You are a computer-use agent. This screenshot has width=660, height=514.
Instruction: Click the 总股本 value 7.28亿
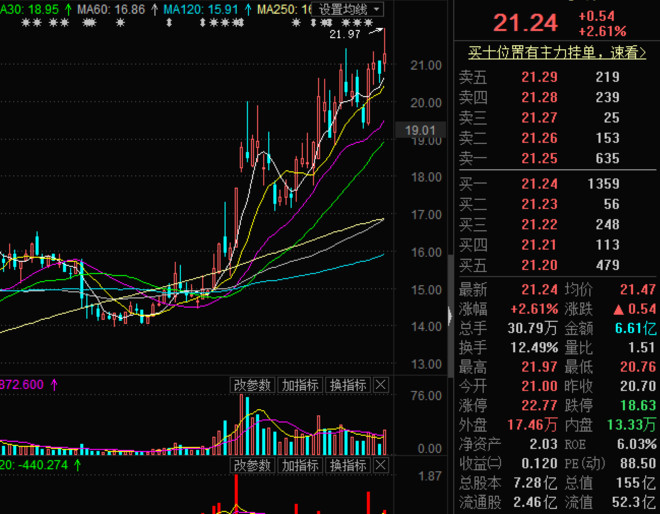click(x=535, y=483)
